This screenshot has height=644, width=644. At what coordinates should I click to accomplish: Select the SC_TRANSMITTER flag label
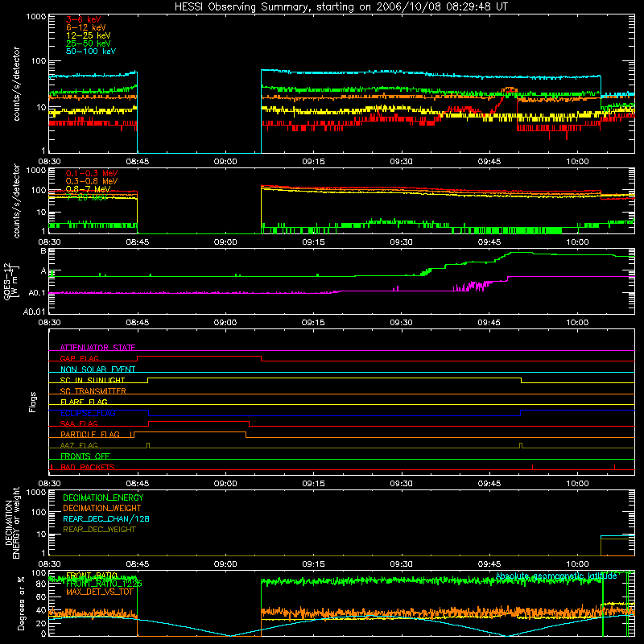pos(93,391)
